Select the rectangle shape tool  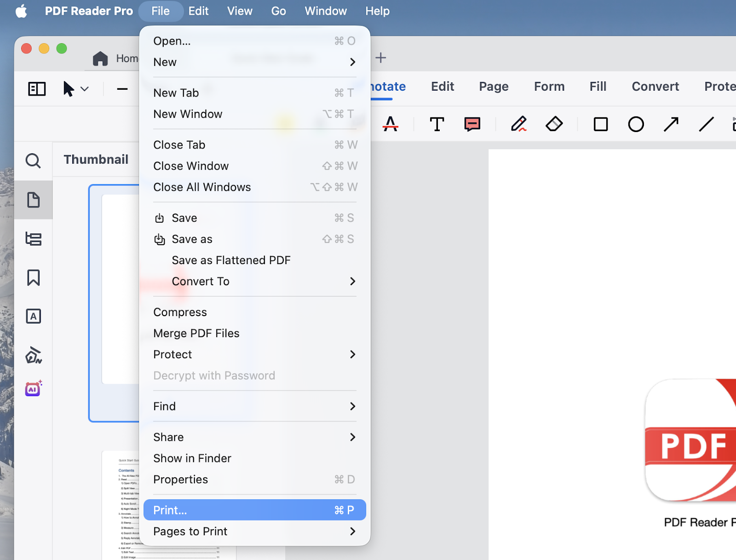pos(600,124)
